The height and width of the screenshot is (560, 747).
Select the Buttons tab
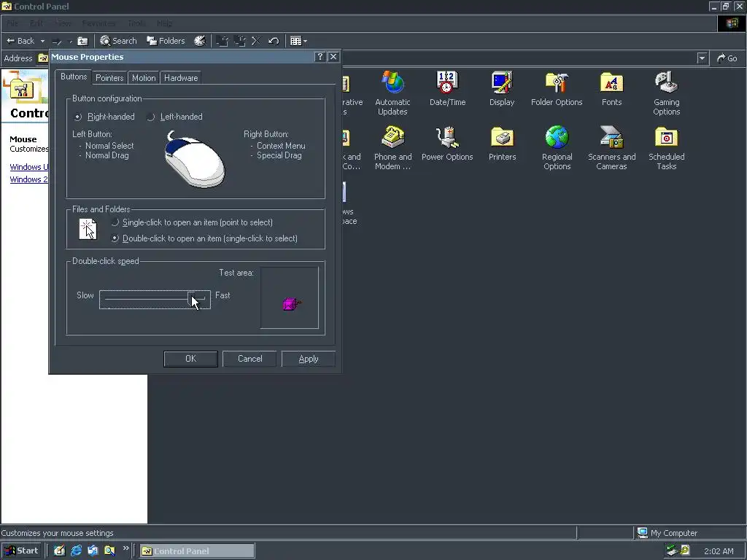[x=74, y=77]
